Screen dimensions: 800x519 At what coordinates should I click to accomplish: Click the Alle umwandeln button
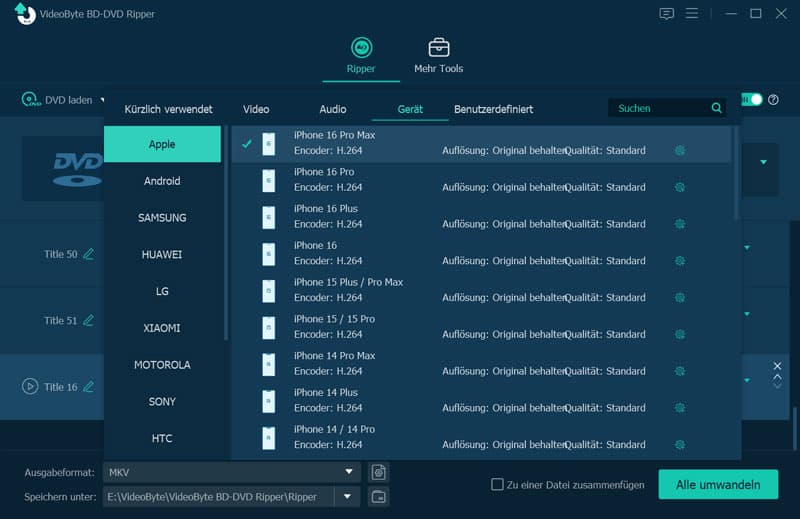tap(717, 485)
